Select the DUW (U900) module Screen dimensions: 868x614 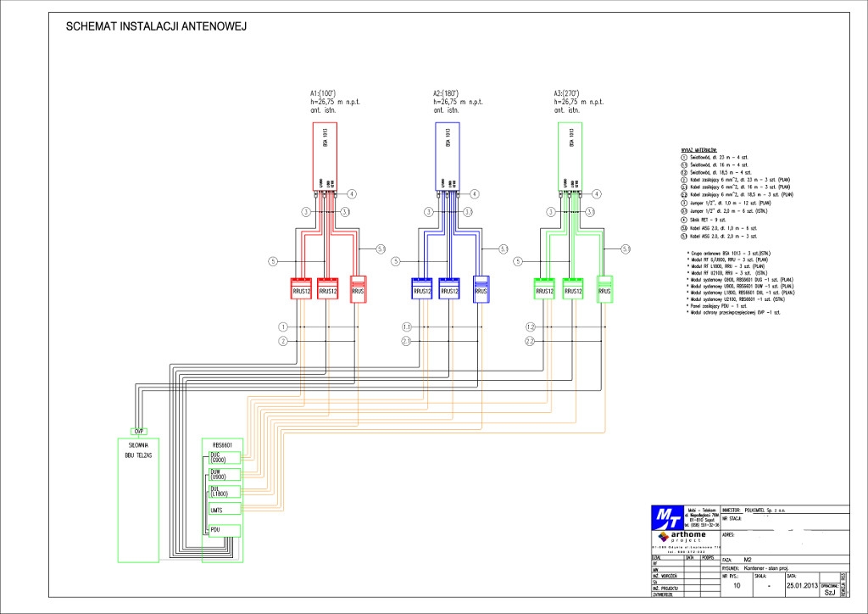[x=225, y=474]
